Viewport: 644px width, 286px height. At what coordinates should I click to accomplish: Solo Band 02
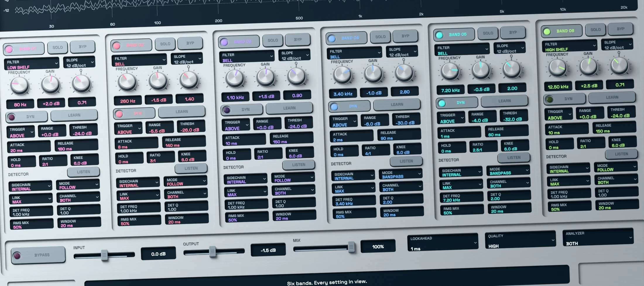[165, 44]
